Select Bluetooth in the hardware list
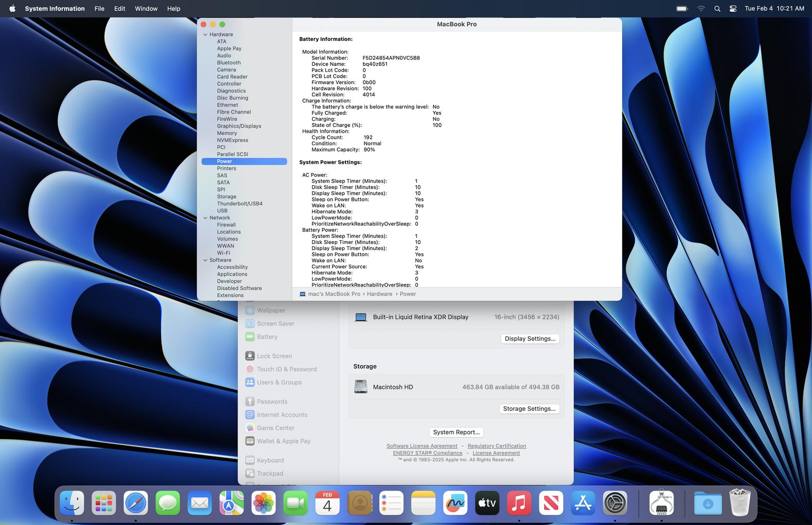Screen dimensions: 812x525 point(228,63)
